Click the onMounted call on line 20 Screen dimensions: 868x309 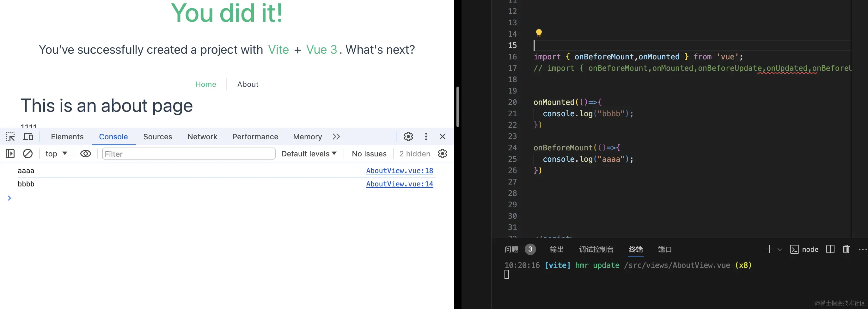pos(567,102)
